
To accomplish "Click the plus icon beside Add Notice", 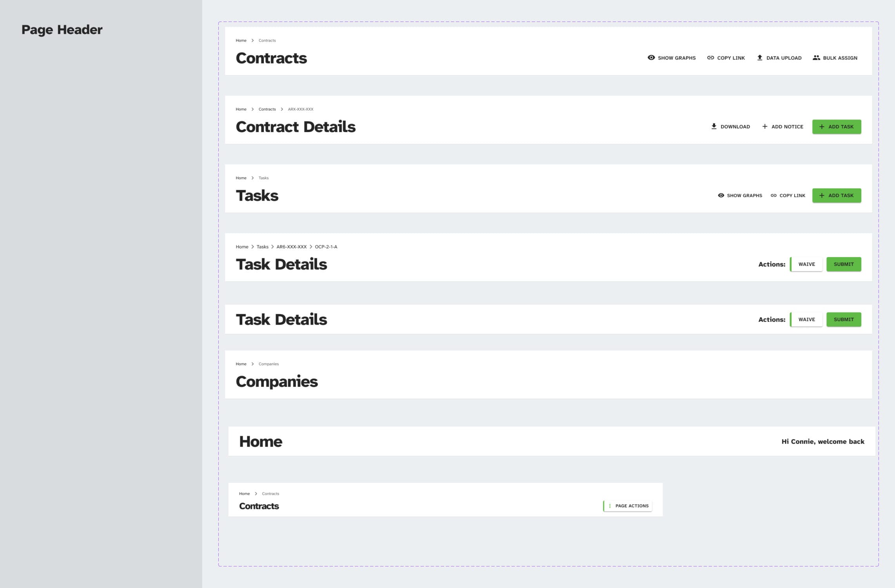I will (765, 126).
